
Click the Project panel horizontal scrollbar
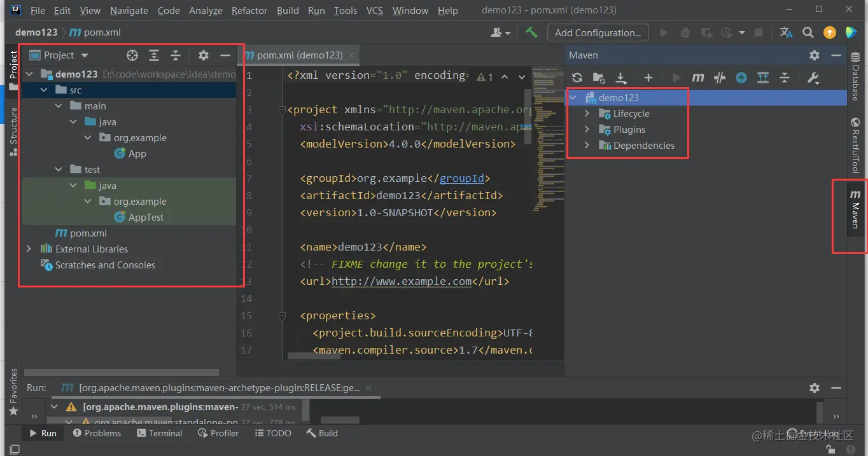(x=122, y=372)
